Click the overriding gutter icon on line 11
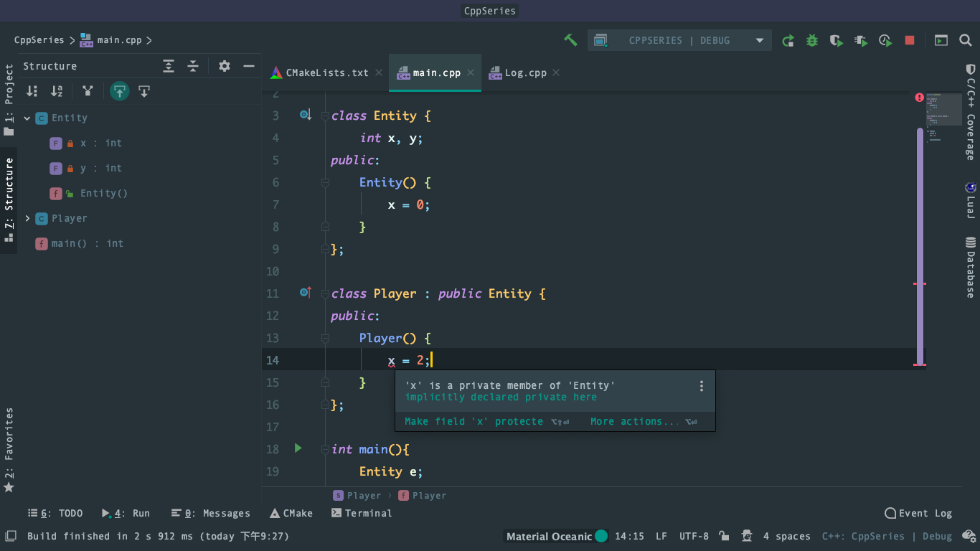 (x=305, y=293)
